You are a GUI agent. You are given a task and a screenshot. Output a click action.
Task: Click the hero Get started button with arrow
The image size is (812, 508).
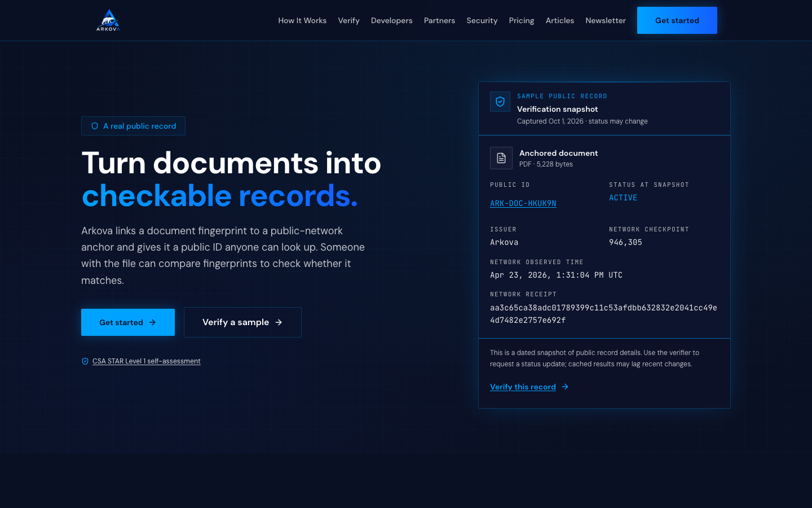[x=128, y=322]
